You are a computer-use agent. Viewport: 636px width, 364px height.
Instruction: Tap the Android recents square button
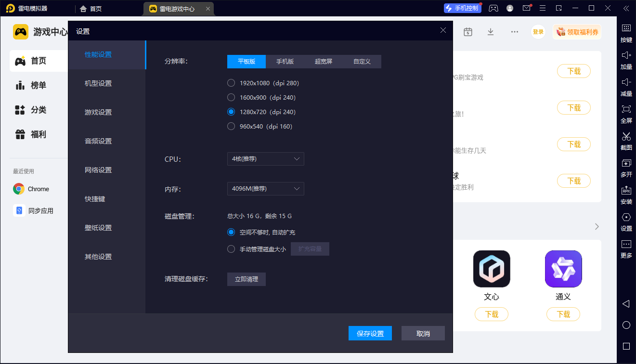tap(626, 346)
